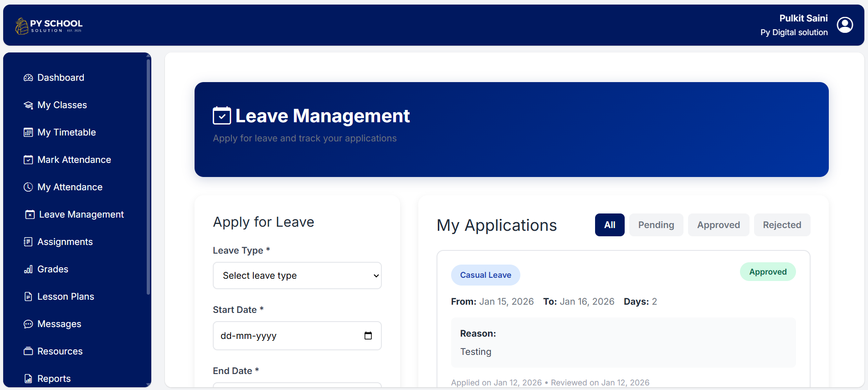Click the 'Applied on Jan 12, 2026' line
This screenshot has width=868, height=390.
(x=550, y=383)
